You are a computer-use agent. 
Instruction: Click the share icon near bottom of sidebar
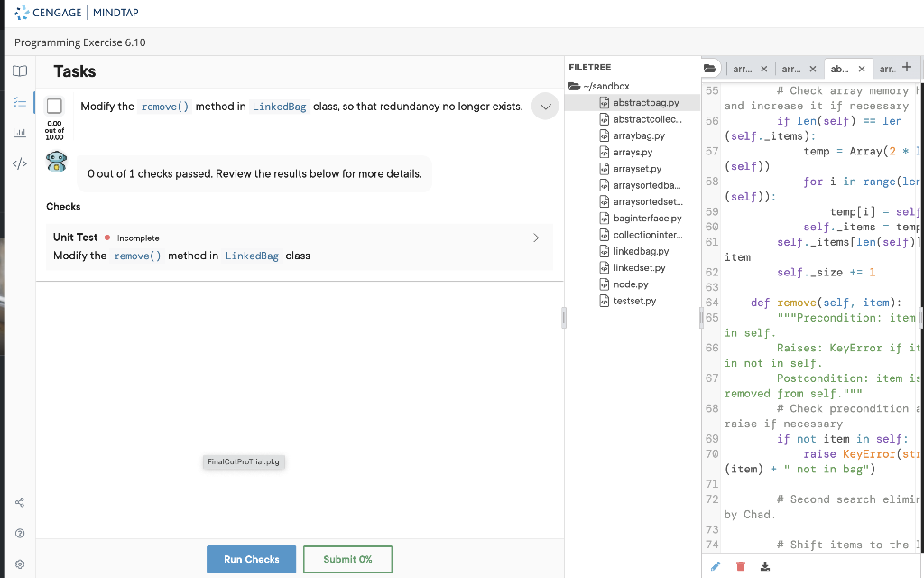pos(19,502)
